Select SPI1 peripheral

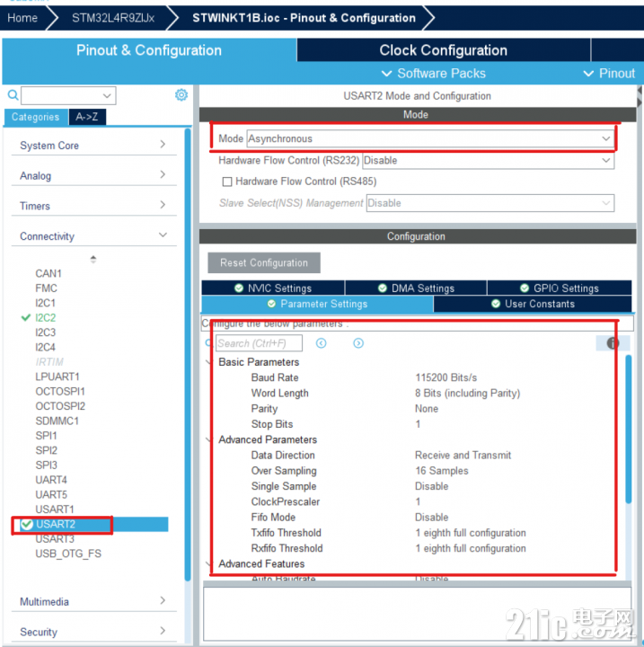pyautogui.click(x=46, y=435)
